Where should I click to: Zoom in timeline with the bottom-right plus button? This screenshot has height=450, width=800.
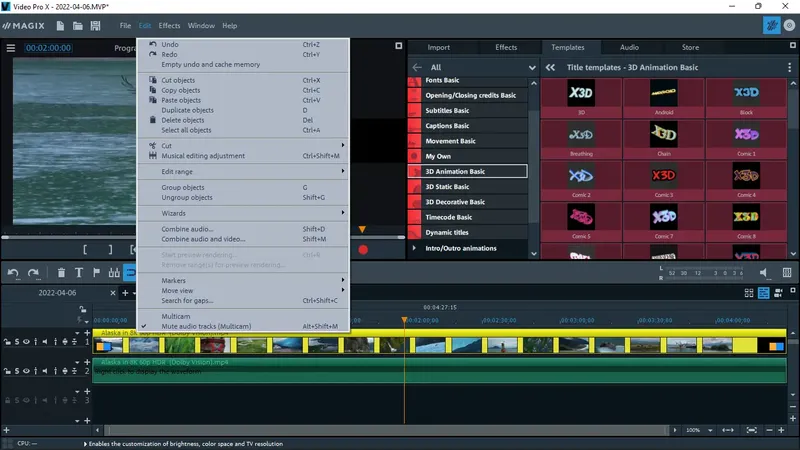[781, 430]
